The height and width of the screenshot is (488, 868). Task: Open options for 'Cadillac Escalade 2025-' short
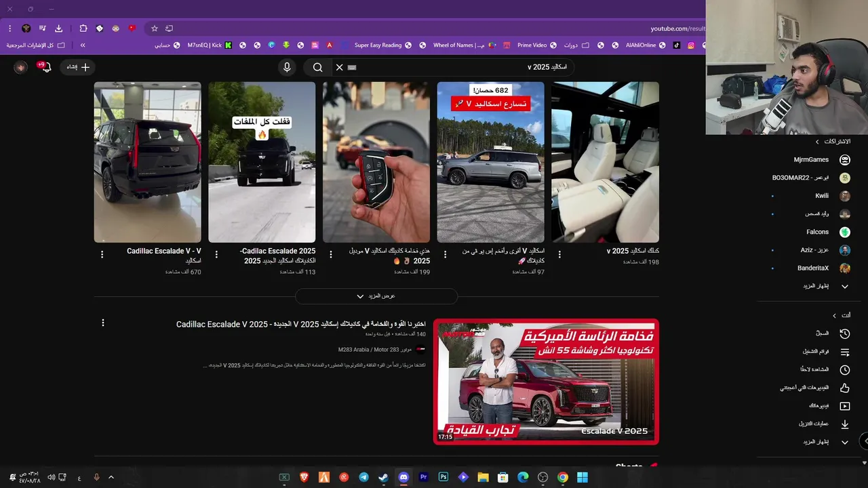point(216,254)
